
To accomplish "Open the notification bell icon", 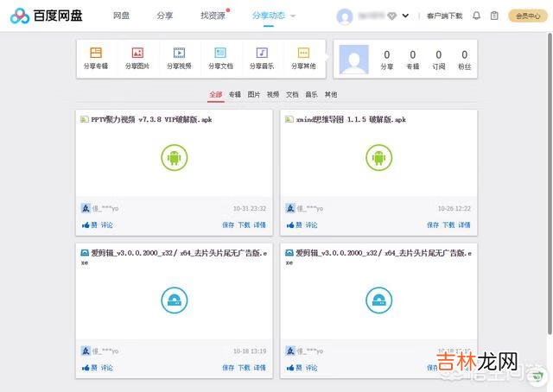I will point(476,16).
